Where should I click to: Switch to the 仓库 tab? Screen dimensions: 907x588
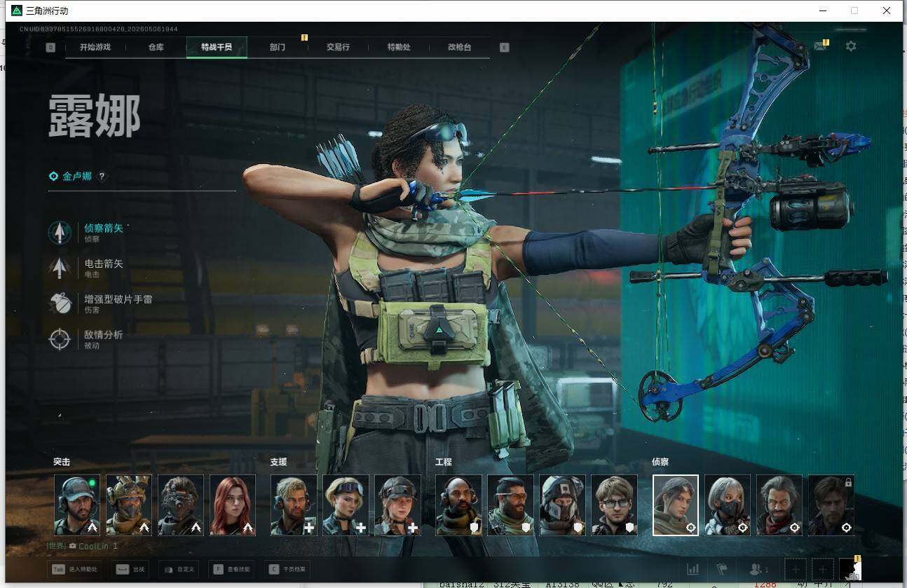156,47
